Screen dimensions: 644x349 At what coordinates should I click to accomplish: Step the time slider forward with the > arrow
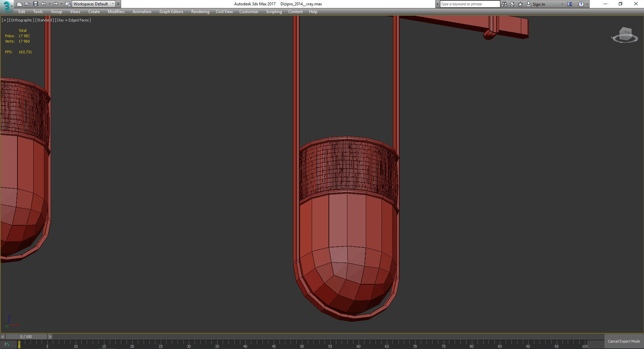click(50, 337)
